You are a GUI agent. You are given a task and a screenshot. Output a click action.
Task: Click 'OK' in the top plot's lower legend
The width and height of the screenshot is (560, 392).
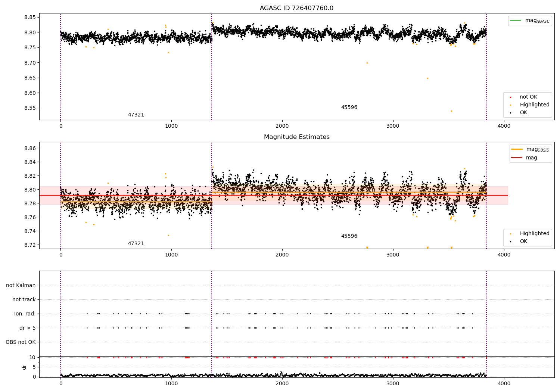[519, 113]
